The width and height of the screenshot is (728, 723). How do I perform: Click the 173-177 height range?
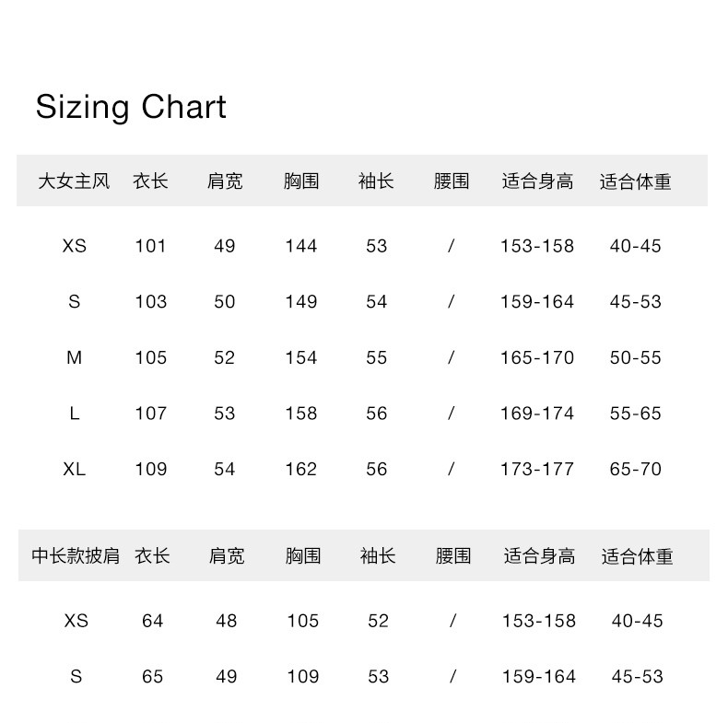point(537,469)
